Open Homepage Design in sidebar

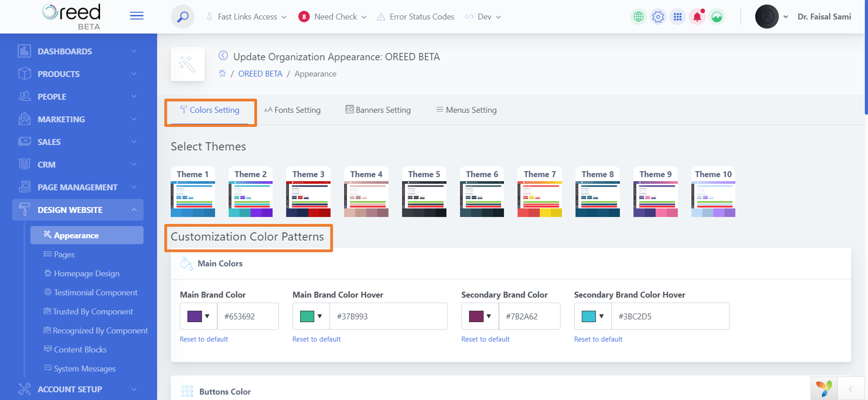tap(82, 273)
